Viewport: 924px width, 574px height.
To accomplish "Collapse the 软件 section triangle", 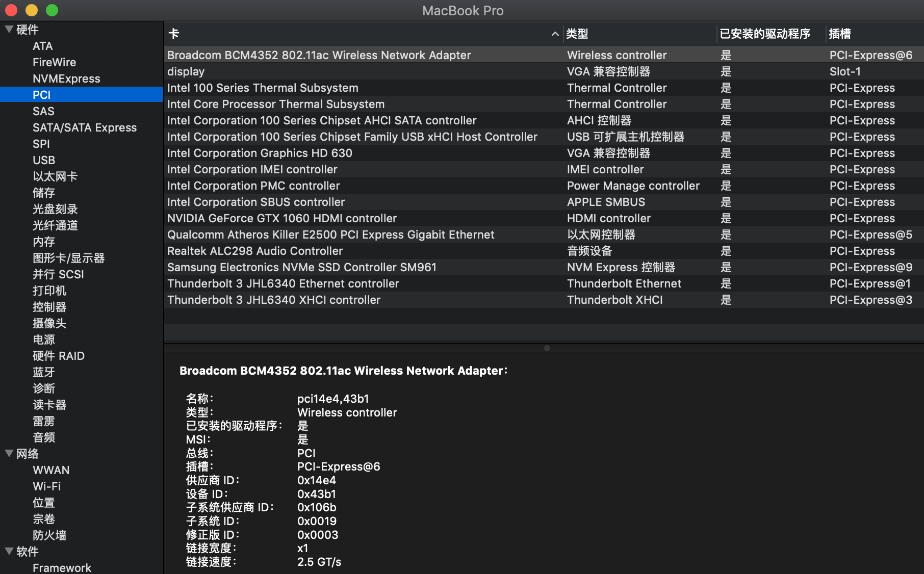I will pos(9,551).
